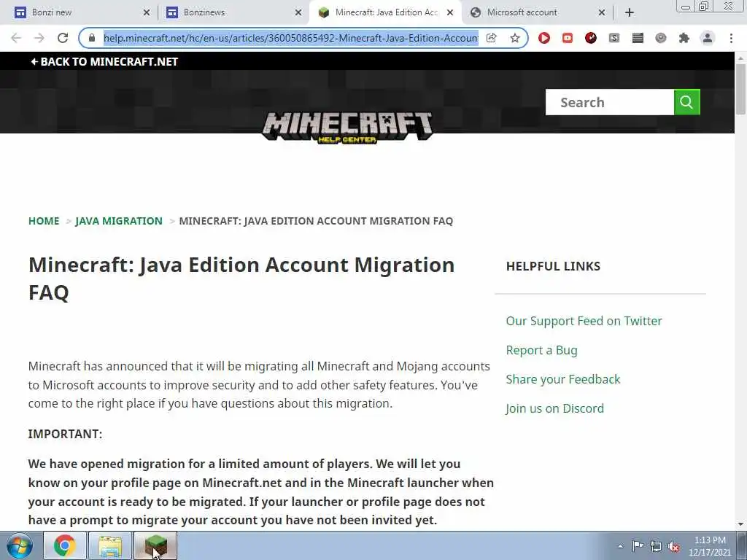Open the gray round disc extension

pyautogui.click(x=661, y=38)
